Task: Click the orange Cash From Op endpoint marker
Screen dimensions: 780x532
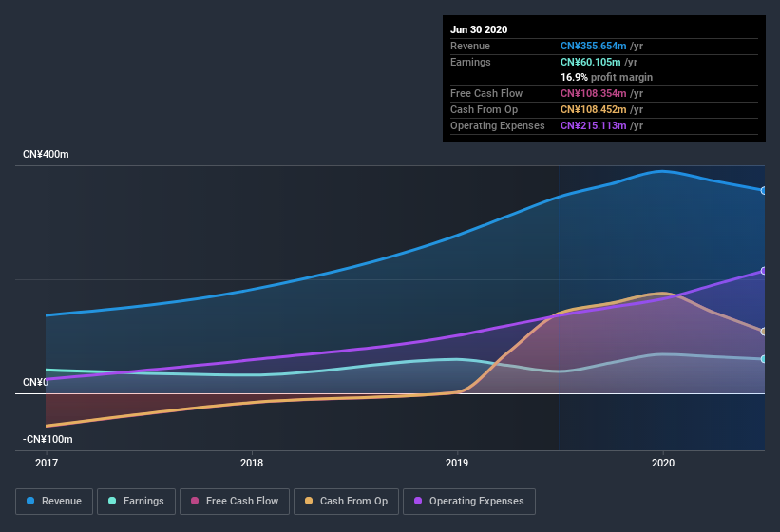Action: click(x=763, y=332)
